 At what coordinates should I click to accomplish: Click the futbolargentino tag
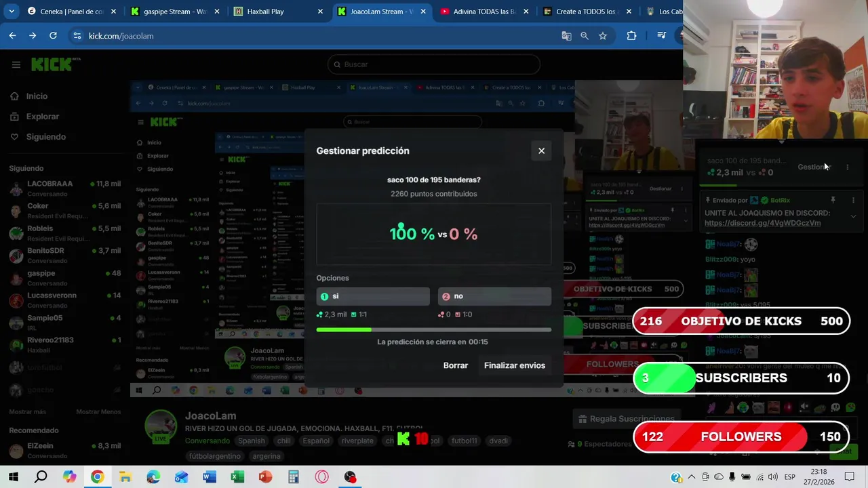point(214,456)
